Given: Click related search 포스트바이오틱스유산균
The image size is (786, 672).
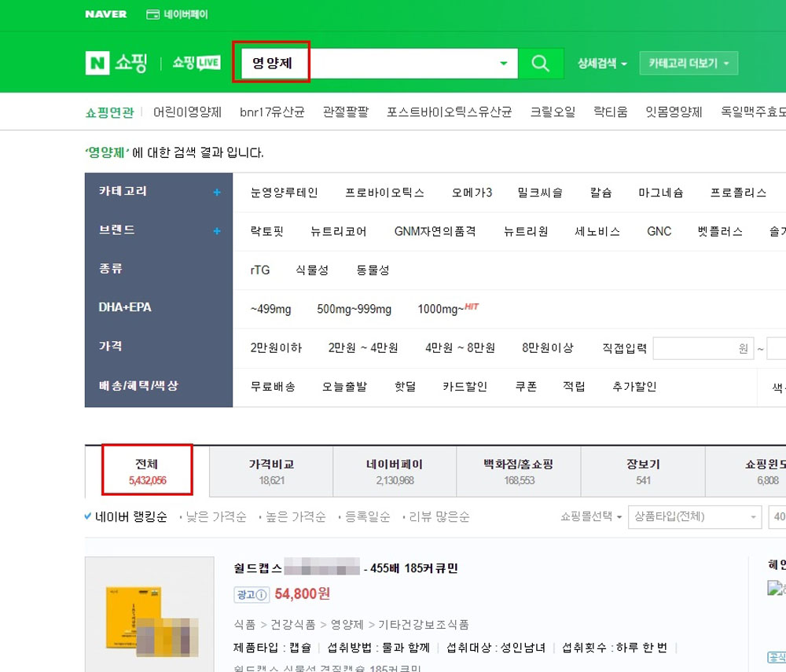Looking at the screenshot, I should click(x=449, y=112).
